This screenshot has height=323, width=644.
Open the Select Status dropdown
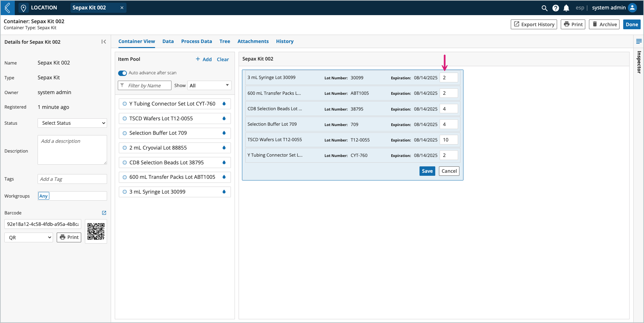click(72, 123)
